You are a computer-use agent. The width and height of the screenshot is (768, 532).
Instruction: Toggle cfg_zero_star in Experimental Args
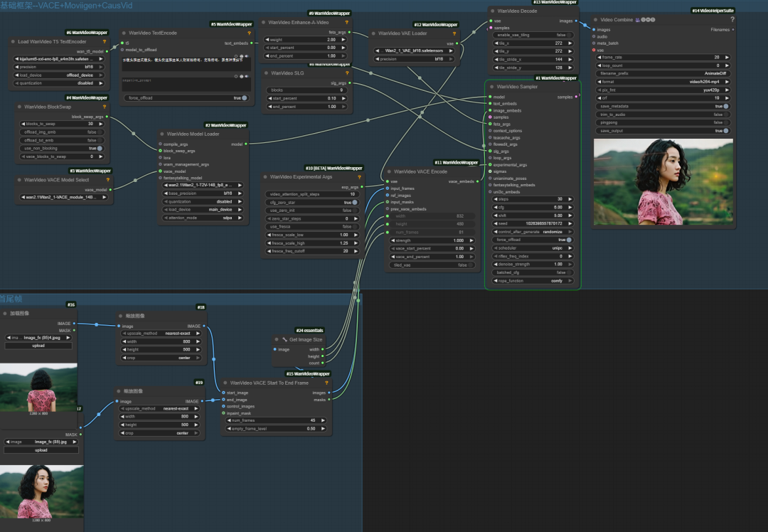pyautogui.click(x=311, y=202)
